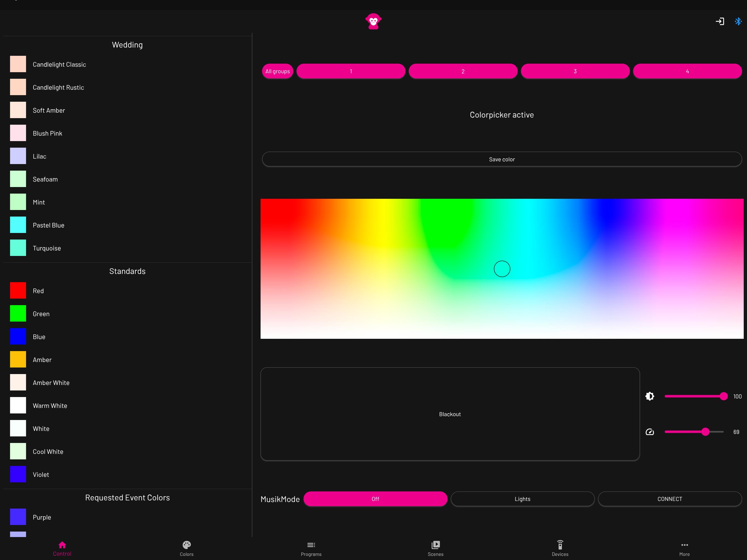Select All groups tab in lighting control
Screen dimensions: 747x560
[277, 71]
